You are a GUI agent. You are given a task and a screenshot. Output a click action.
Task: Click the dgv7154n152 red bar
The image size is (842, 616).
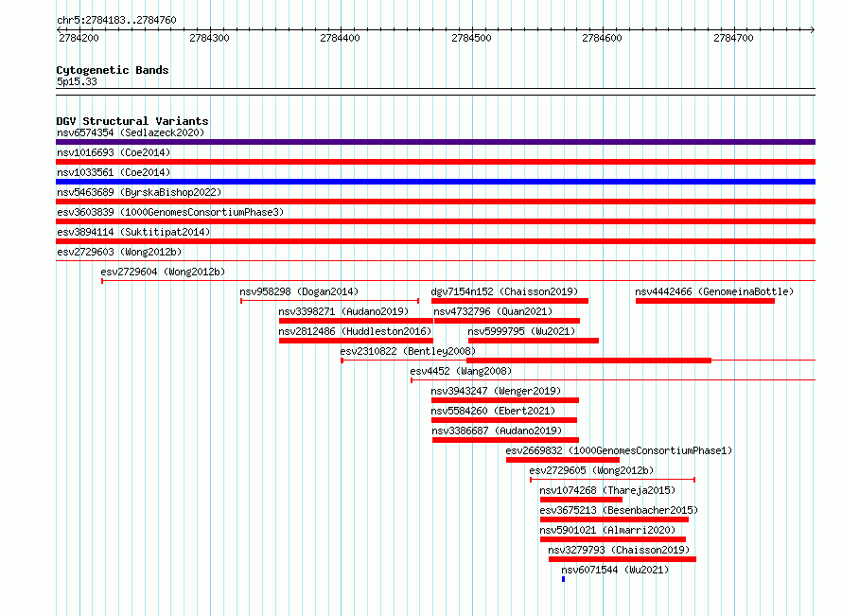click(x=510, y=301)
